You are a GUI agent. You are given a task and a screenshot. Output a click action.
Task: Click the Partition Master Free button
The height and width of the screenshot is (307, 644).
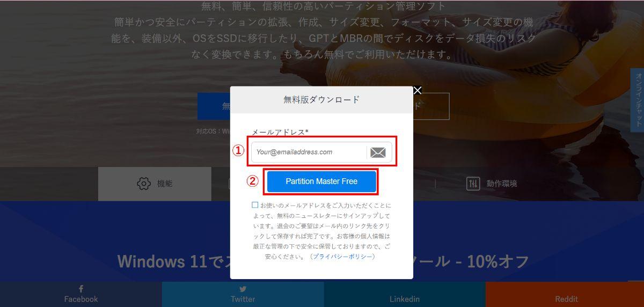321,181
